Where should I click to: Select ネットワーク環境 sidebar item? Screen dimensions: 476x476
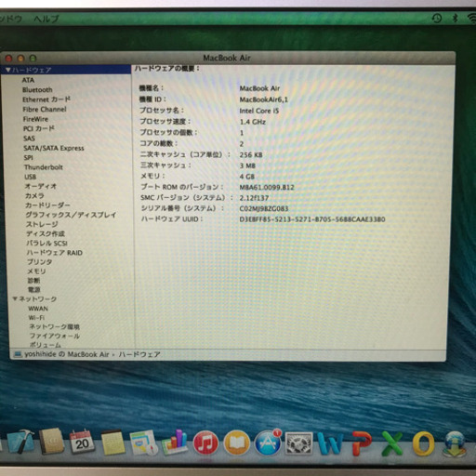click(x=54, y=326)
